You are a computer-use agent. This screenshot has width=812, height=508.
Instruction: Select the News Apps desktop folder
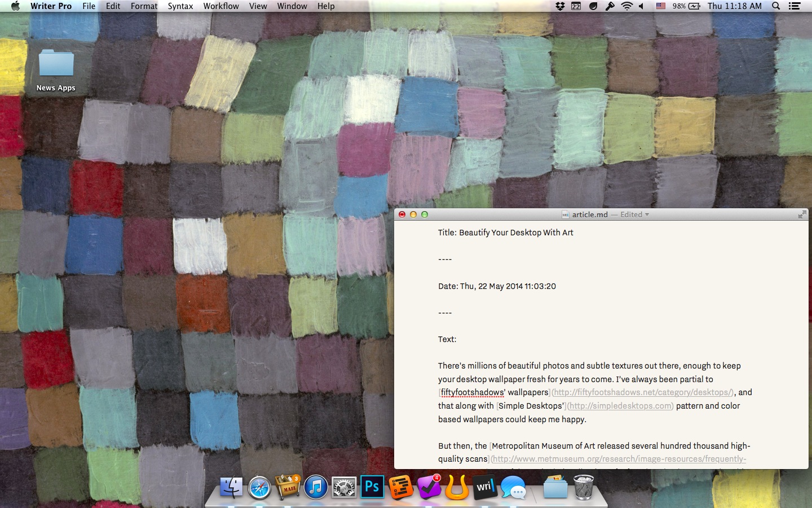56,70
